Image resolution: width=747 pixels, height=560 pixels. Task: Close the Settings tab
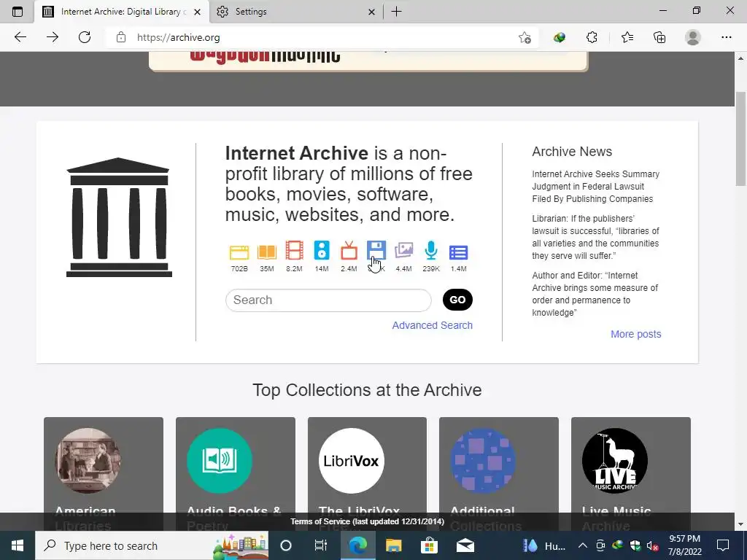[x=371, y=12]
